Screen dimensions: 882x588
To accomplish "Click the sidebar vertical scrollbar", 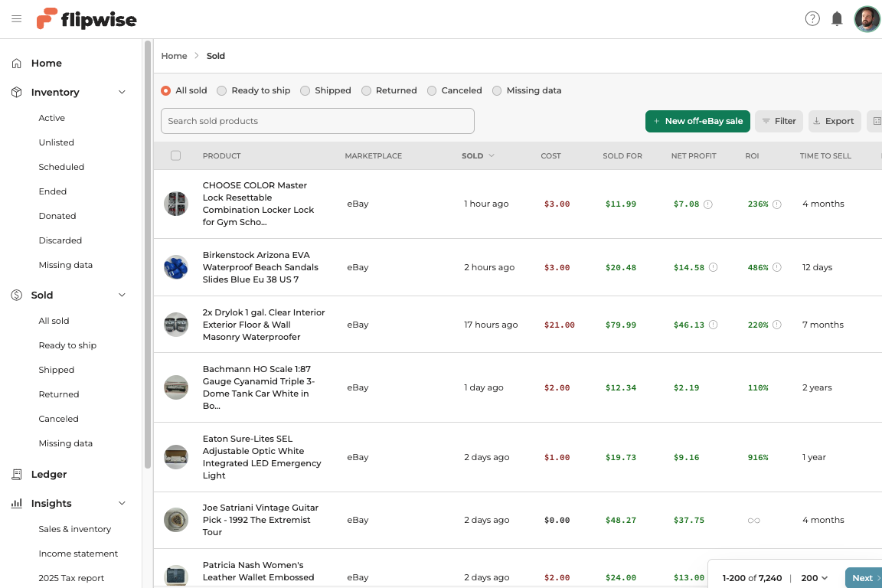I will click(147, 254).
